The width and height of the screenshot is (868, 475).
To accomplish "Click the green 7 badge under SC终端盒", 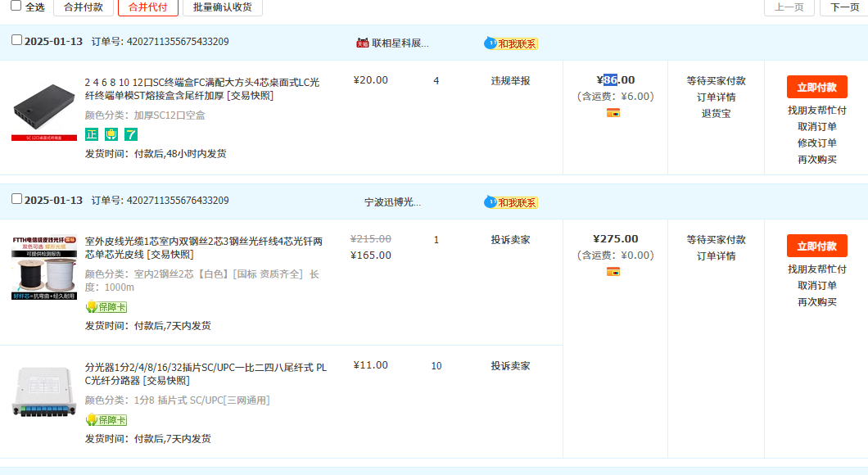I will 131,134.
